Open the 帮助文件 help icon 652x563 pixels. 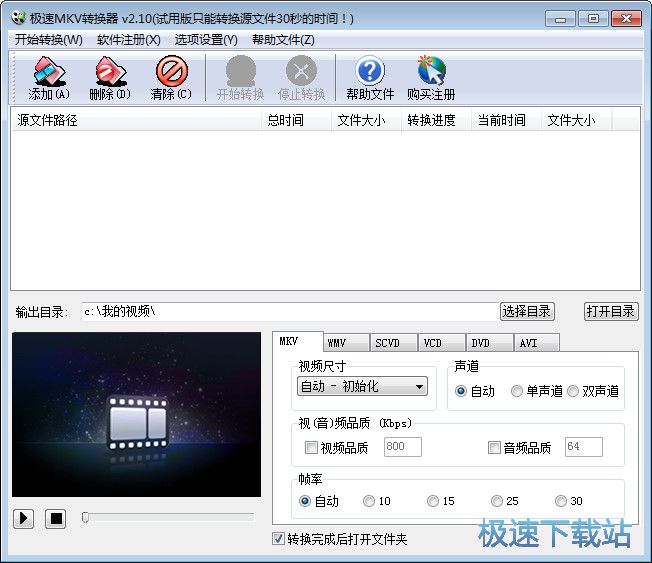(x=370, y=72)
